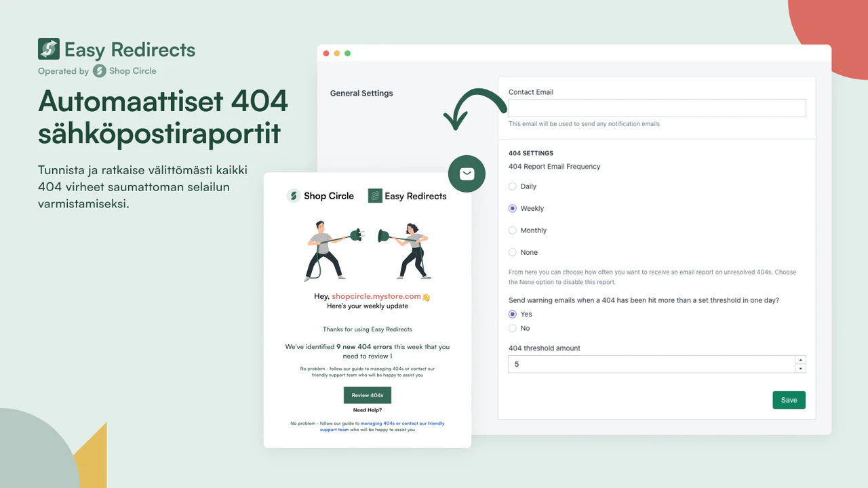Screen dimensions: 868x488
Task: Click the '9 new 404 errors' text
Action: [x=364, y=347]
